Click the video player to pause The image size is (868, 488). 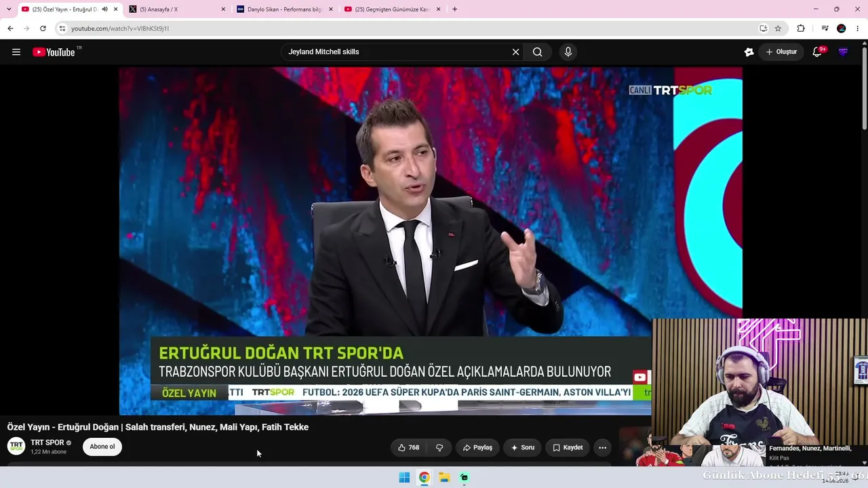coord(431,241)
